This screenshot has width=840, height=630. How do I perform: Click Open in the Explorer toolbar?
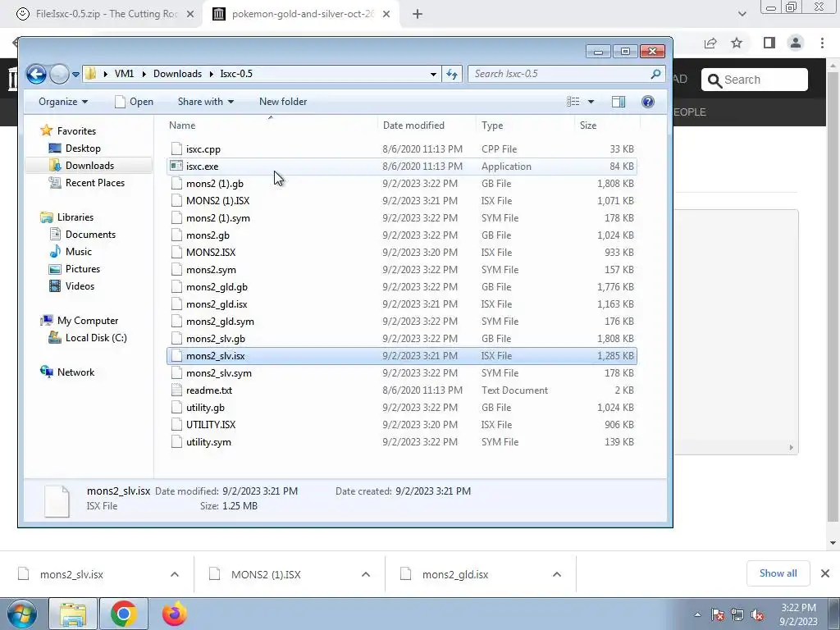134,102
